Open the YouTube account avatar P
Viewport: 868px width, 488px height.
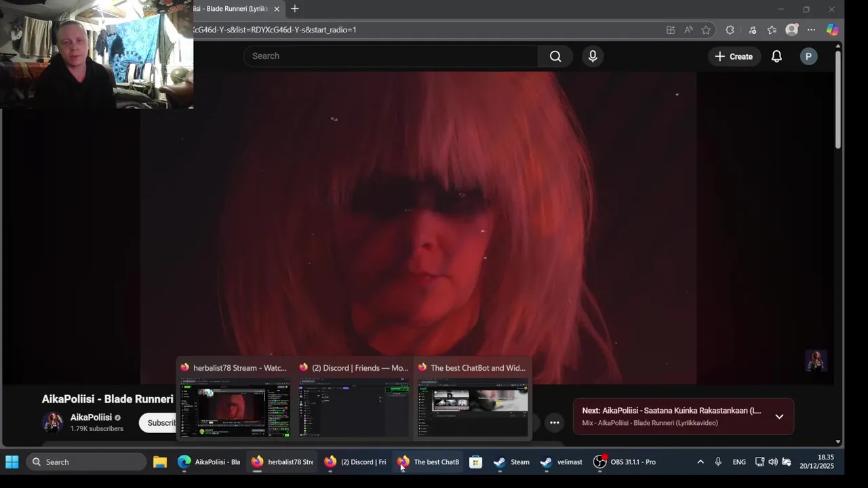click(808, 56)
